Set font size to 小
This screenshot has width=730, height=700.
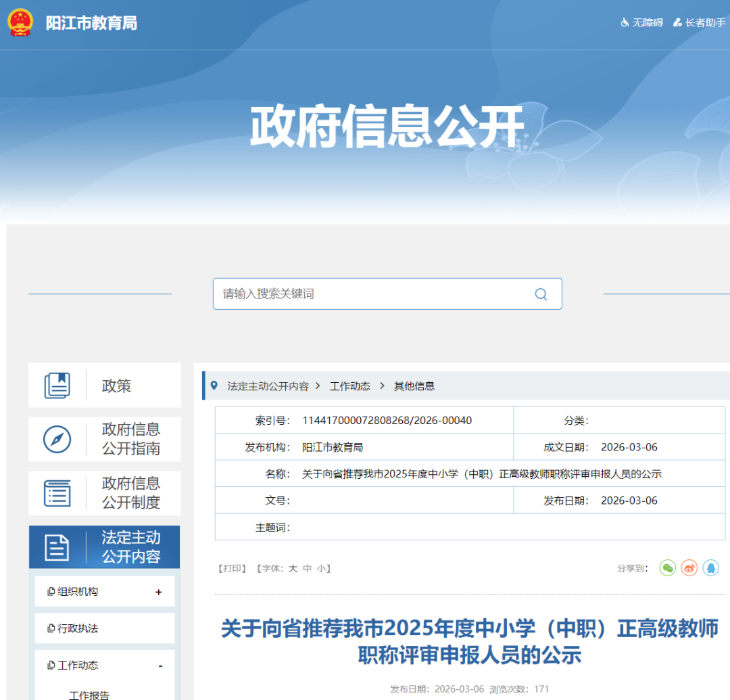coord(320,569)
